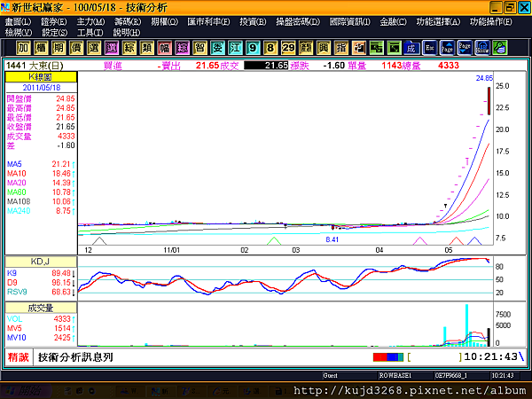Image resolution: width=532 pixels, height=399 pixels.
Task: Click the magenta 綜 toolbar icon
Action: click(x=182, y=48)
